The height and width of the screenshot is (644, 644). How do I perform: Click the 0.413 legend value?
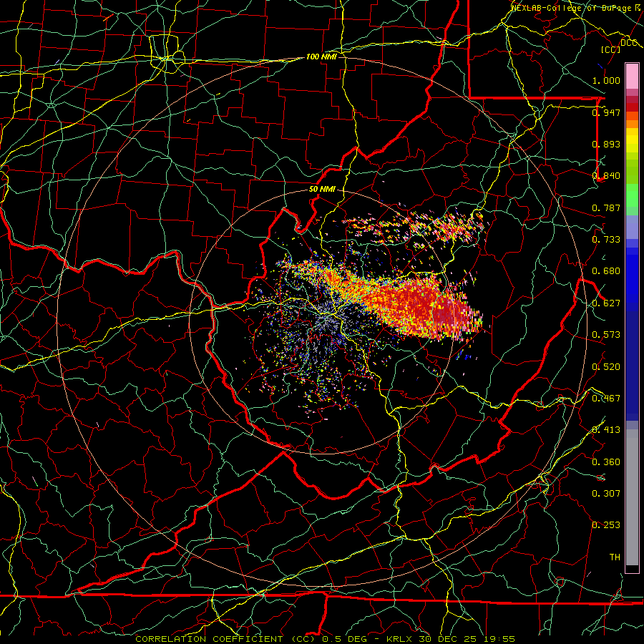[606, 429]
